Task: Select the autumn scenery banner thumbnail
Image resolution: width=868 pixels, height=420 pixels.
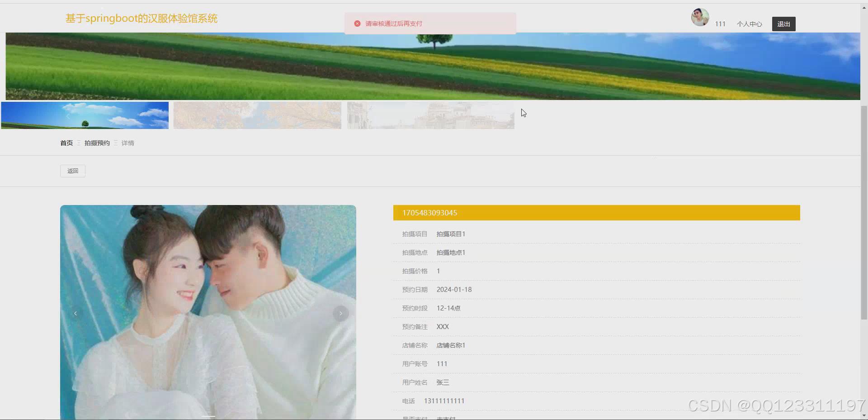Action: click(257, 115)
